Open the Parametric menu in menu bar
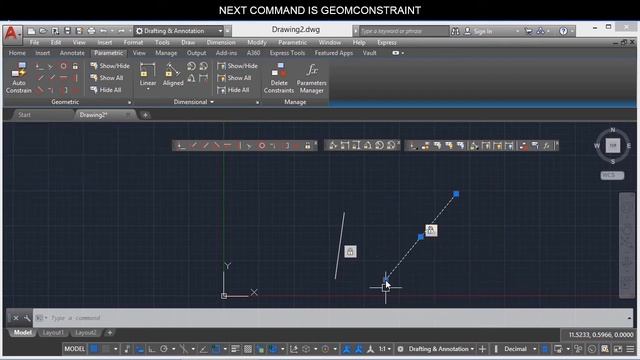640x360 pixels. pos(292,42)
